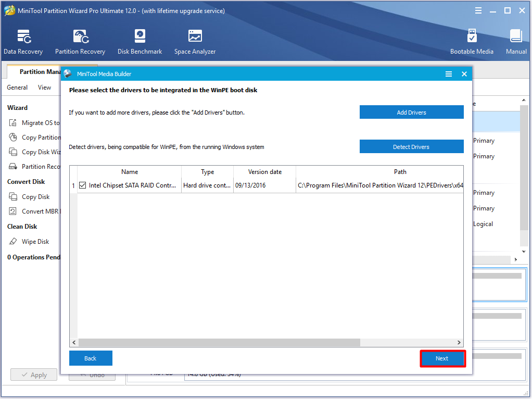Viewport: 532px width, 399px height.
Task: Open the Data Recovery tool
Action: click(x=23, y=42)
